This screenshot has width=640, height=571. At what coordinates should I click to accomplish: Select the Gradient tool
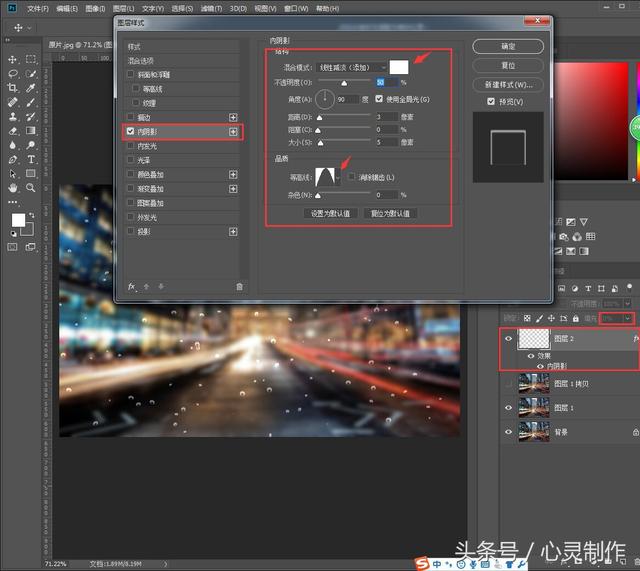(x=31, y=131)
